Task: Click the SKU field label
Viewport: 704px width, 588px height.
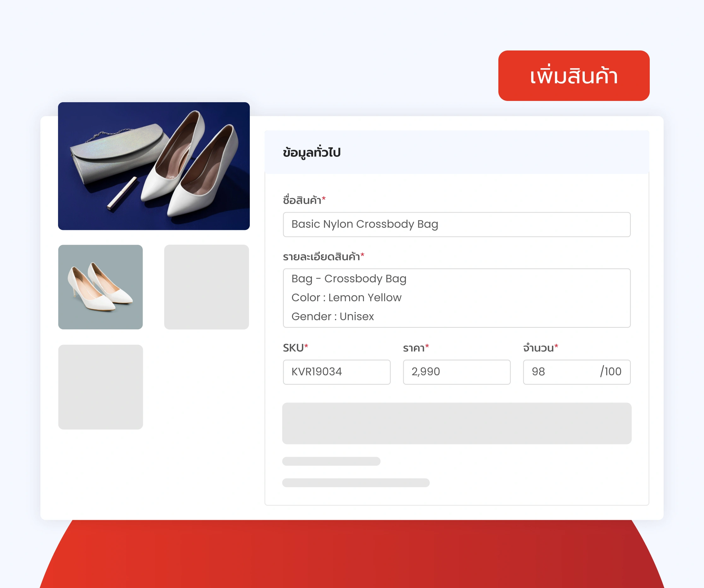Action: tap(295, 348)
